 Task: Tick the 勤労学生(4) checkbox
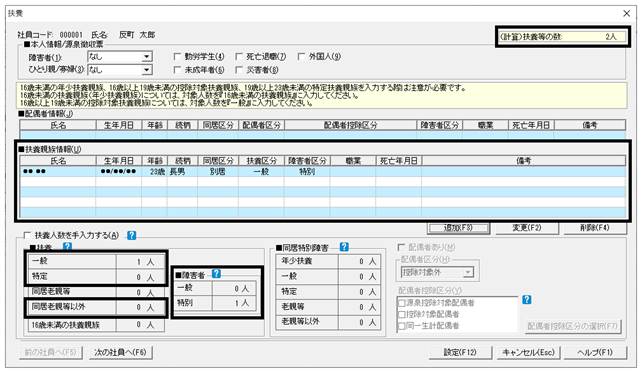(x=177, y=57)
